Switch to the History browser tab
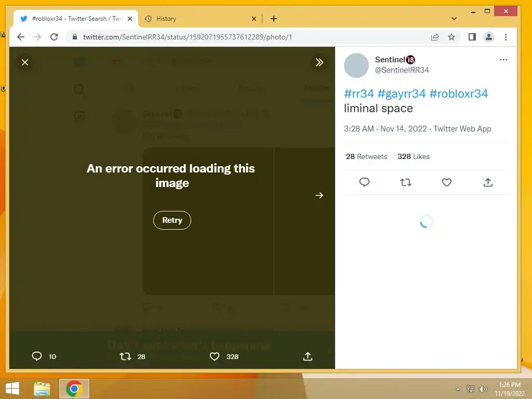This screenshot has height=399, width=532. (x=200, y=19)
